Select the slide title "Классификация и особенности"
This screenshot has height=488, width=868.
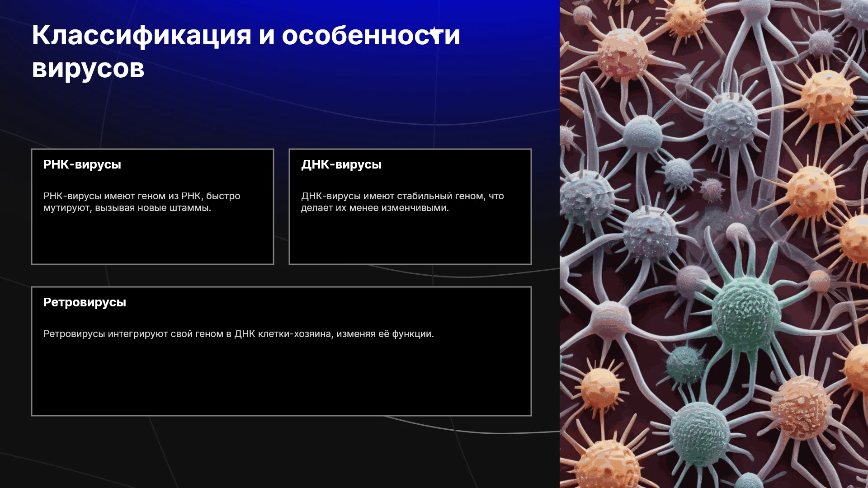(x=246, y=35)
